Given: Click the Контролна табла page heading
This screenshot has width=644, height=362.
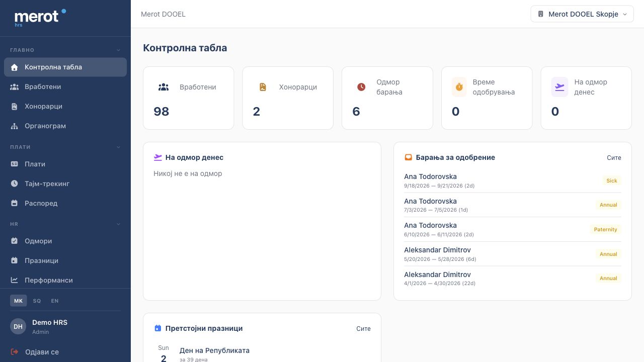Looking at the screenshot, I should tap(185, 48).
